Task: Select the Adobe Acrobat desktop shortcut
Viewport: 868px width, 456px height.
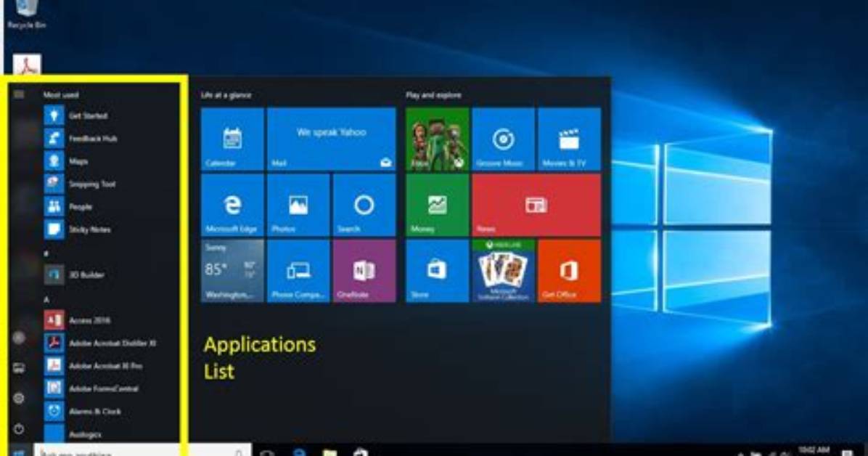Action: coord(27,65)
